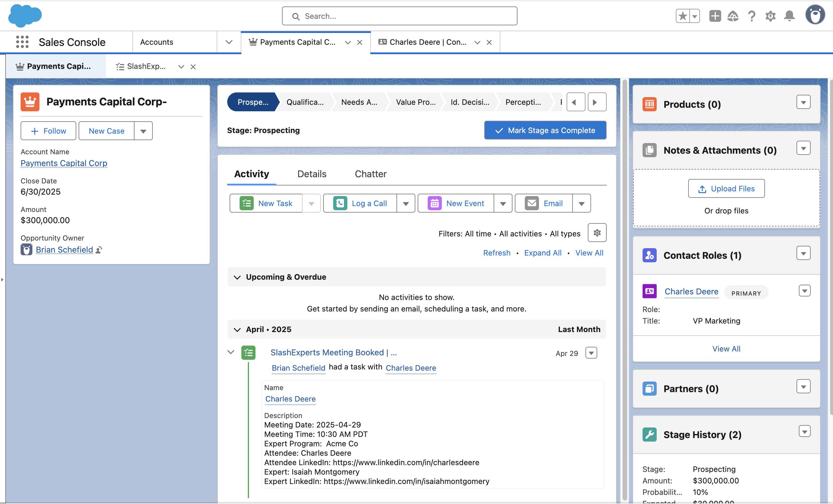Viewport: 833px width, 504px height.
Task: Collapse the SlashExperts Meeting Booked task details
Action: [x=231, y=352]
